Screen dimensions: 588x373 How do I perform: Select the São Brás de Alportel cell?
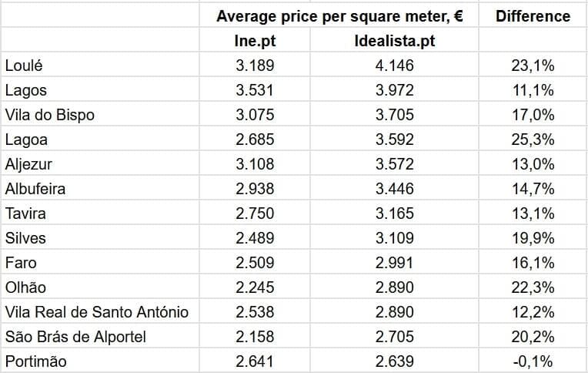coord(75,337)
